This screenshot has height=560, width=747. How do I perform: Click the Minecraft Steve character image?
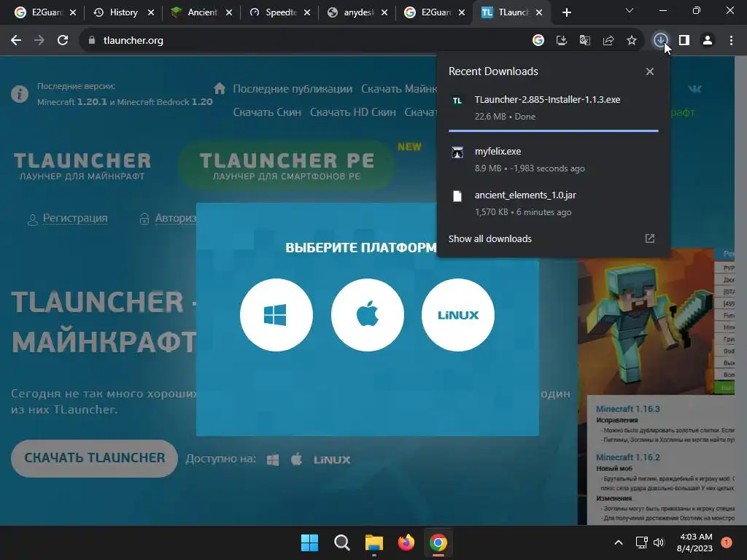click(646, 322)
